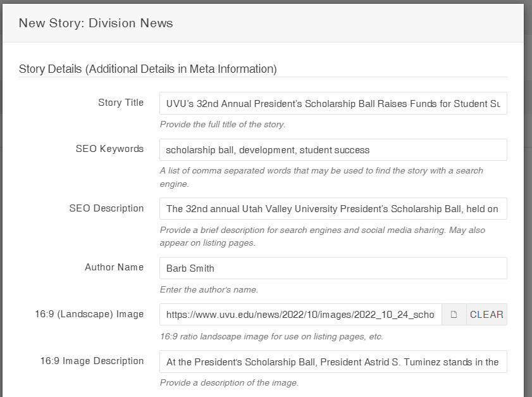Viewport: 532px width, 397px height.
Task: Click the 'SEO Keywords' label
Action: (109, 149)
